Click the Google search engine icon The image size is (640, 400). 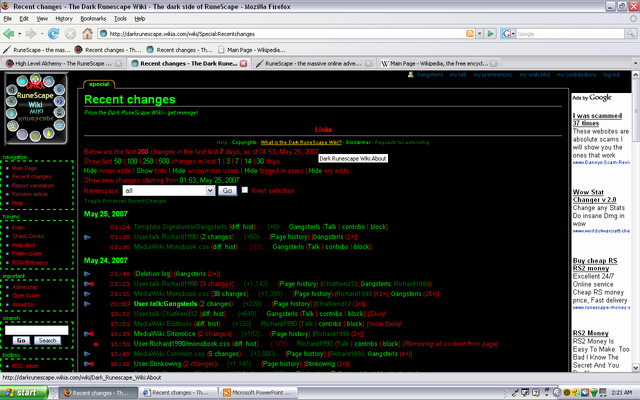506,33
